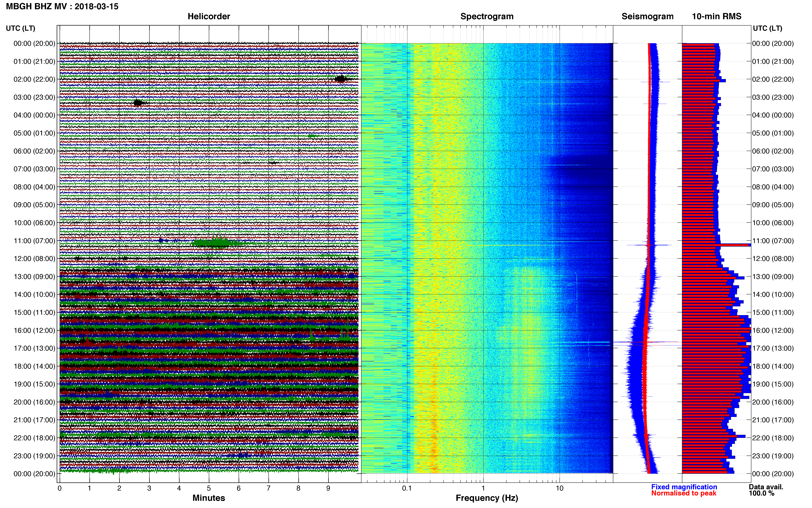Click the 'Frequency (Hz)' x-axis label

(x=487, y=498)
